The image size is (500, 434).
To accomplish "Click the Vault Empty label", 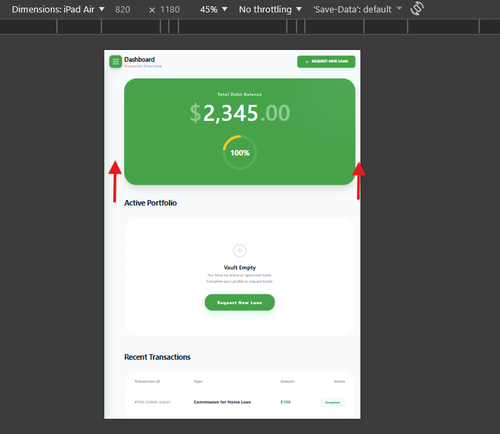I will [240, 267].
